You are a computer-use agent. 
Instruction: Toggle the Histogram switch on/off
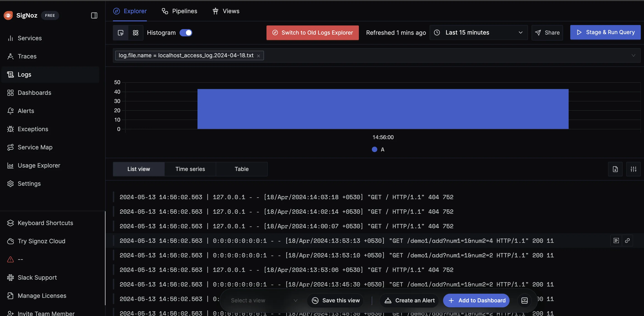[x=186, y=33]
